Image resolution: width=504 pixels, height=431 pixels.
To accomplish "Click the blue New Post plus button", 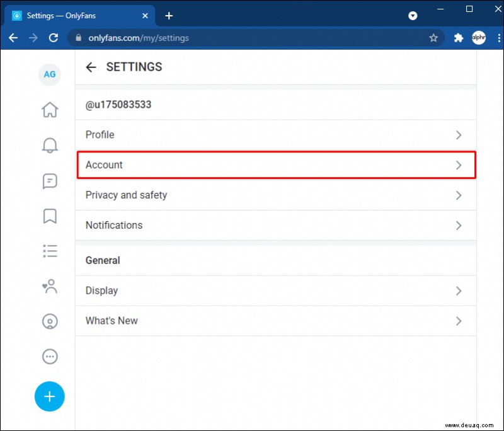I will point(50,396).
